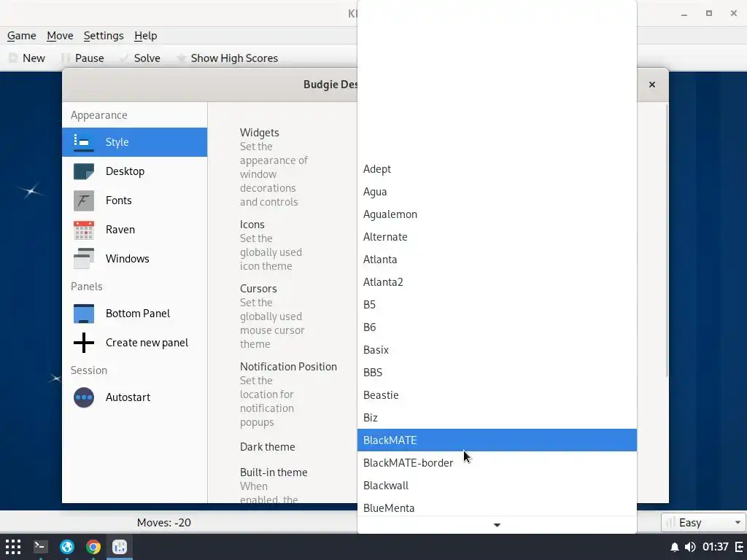The width and height of the screenshot is (747, 560).
Task: Choose Agua from the theme list
Action: coord(497,192)
